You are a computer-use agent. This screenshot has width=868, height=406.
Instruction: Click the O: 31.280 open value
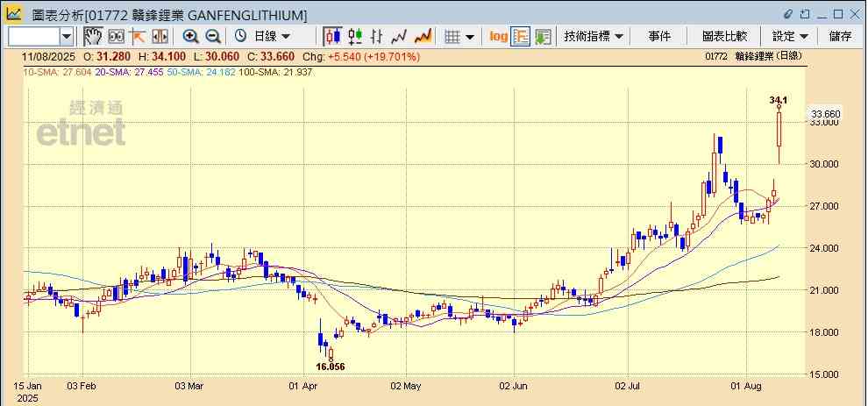pyautogui.click(x=107, y=56)
